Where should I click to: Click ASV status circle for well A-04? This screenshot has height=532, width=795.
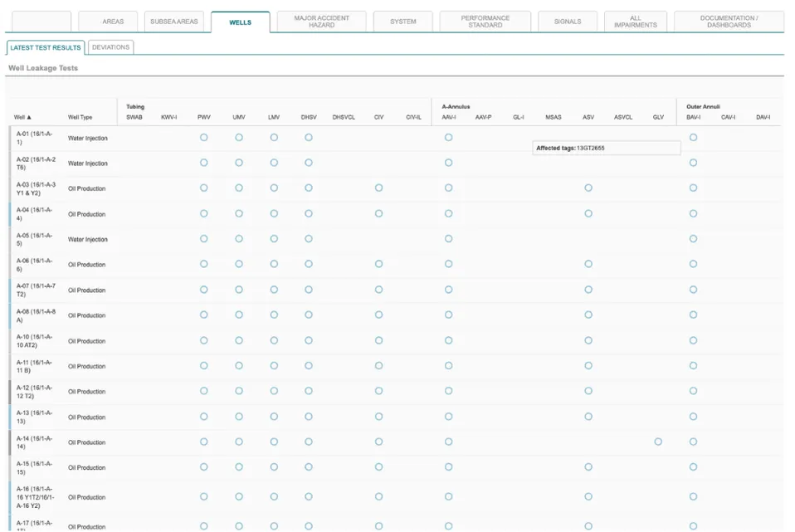click(588, 213)
